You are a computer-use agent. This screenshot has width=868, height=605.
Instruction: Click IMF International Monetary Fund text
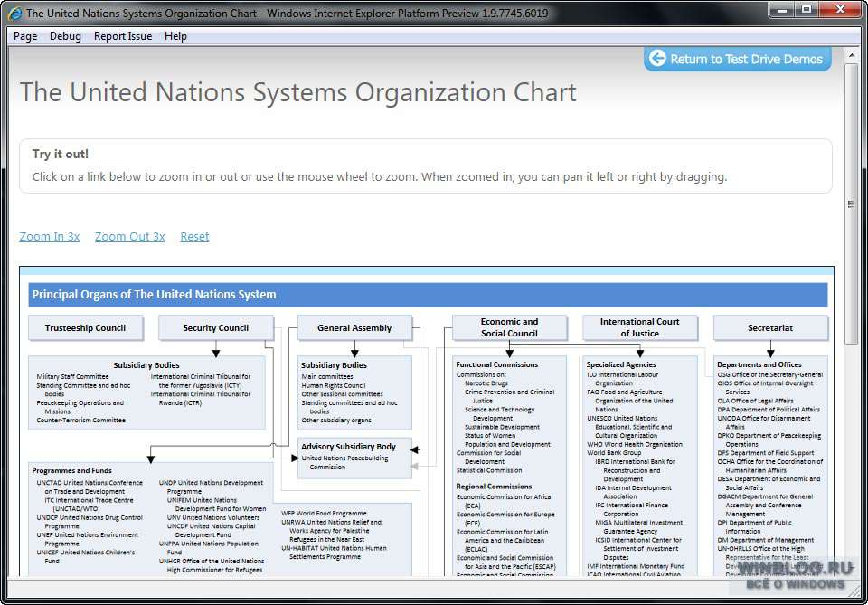636,566
